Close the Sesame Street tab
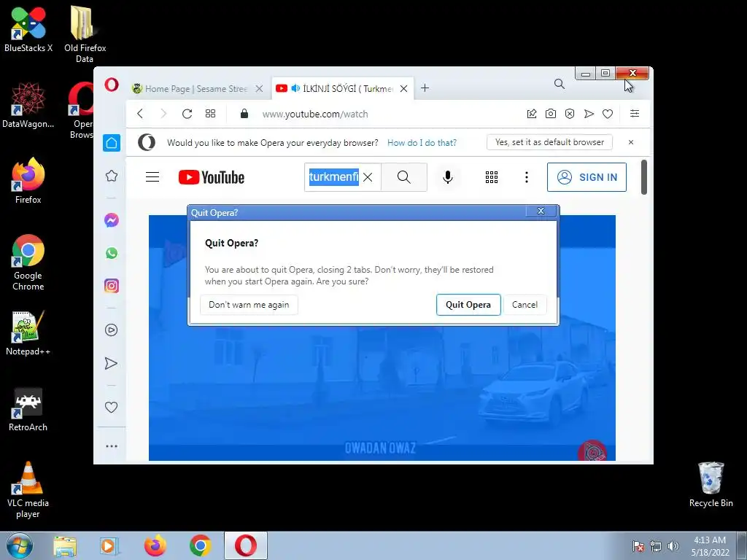Screen dimensions: 747x560 coord(259,88)
